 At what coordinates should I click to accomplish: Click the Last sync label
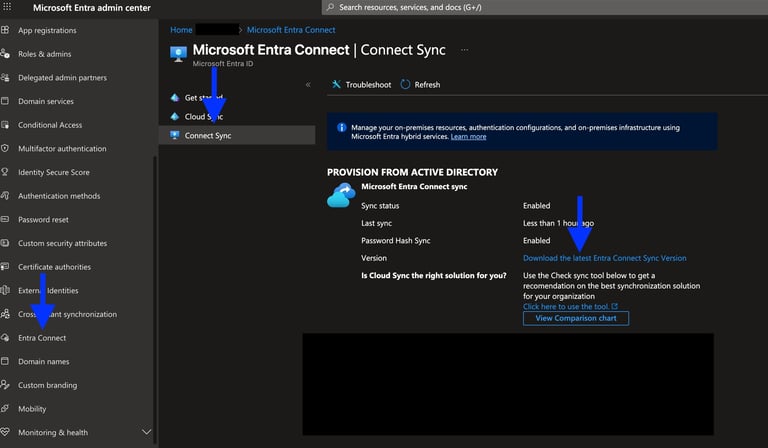[x=377, y=223]
